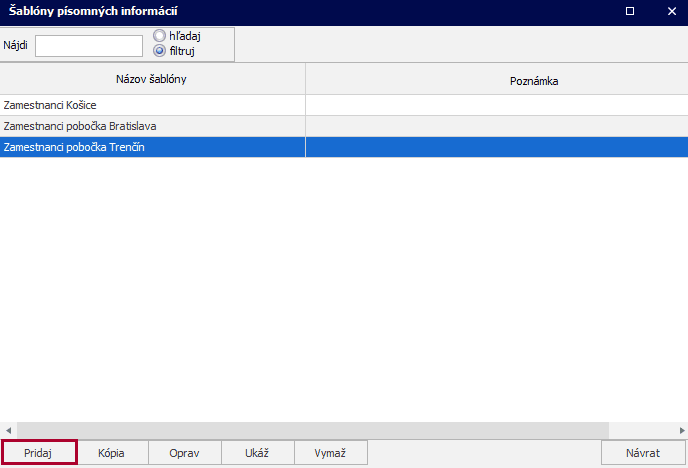Sort by the Názov šablóny column header

click(x=152, y=79)
